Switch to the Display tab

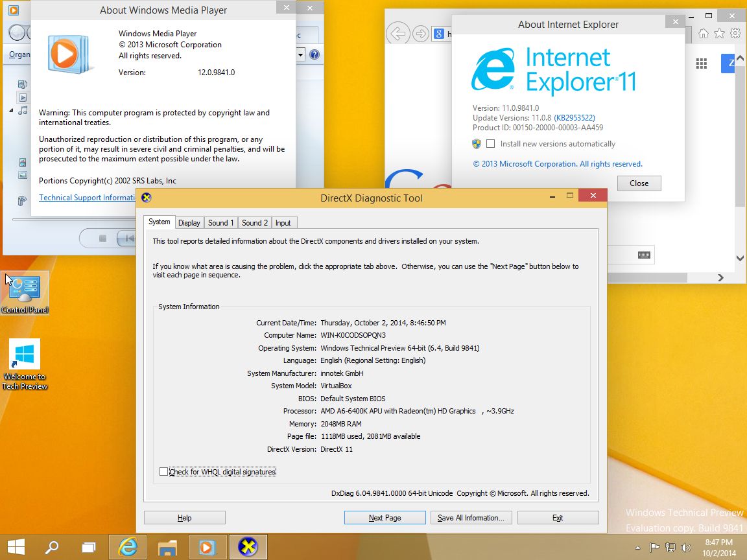(189, 223)
